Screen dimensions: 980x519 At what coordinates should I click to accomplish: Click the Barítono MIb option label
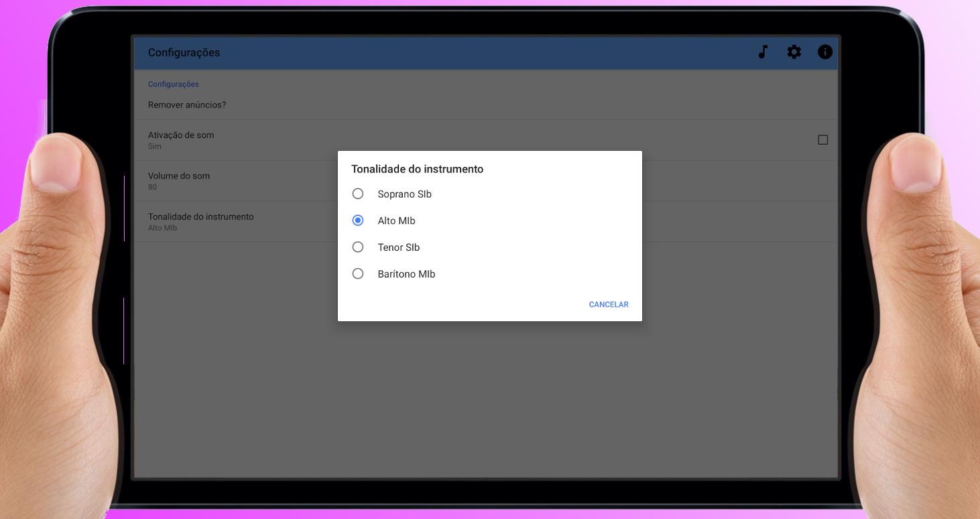pyautogui.click(x=406, y=274)
